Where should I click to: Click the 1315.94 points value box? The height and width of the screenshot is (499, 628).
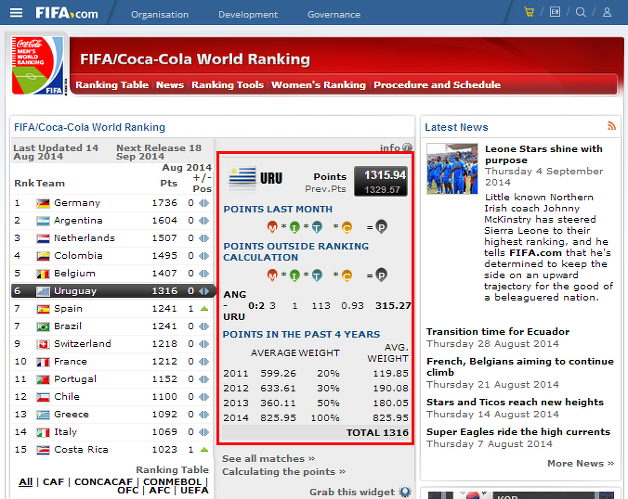(x=381, y=181)
